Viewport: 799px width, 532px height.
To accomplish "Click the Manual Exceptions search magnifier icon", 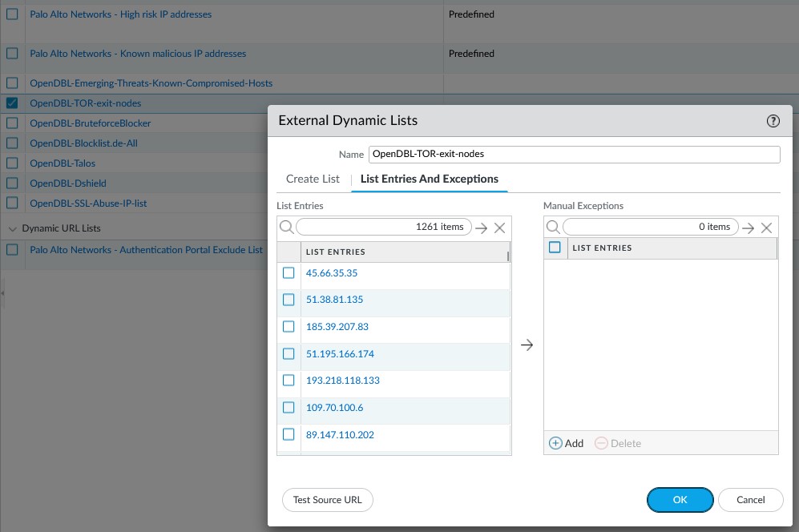I will pos(553,227).
